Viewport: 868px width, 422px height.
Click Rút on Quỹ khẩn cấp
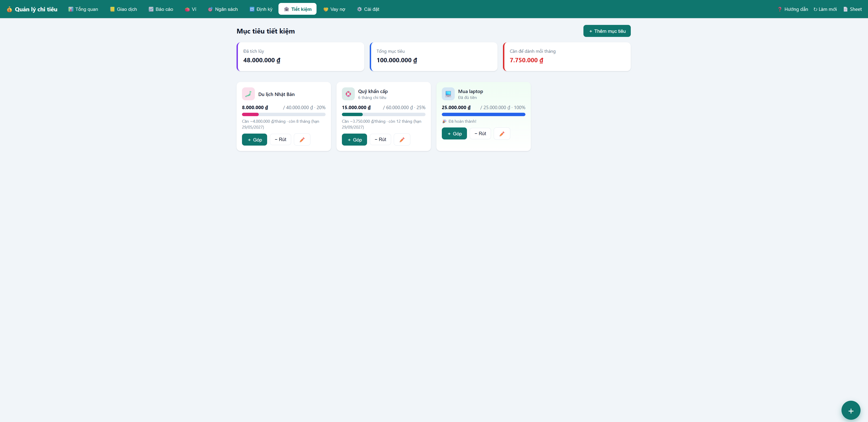(380, 139)
